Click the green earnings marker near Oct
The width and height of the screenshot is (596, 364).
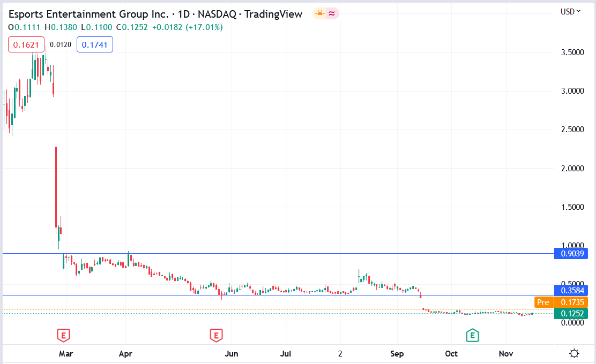(473, 336)
